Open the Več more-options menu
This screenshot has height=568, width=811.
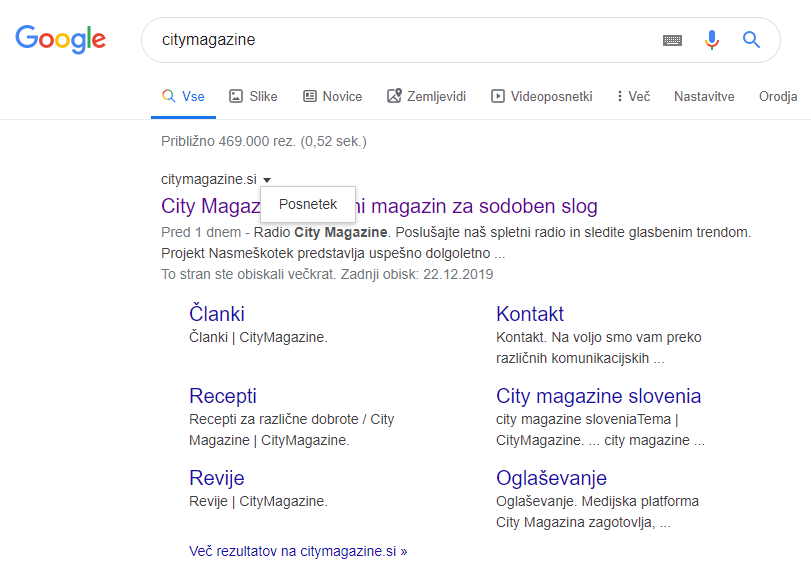(x=634, y=96)
